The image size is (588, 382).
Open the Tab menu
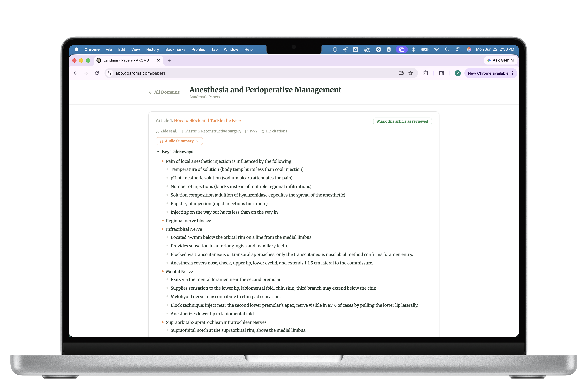(x=214, y=49)
